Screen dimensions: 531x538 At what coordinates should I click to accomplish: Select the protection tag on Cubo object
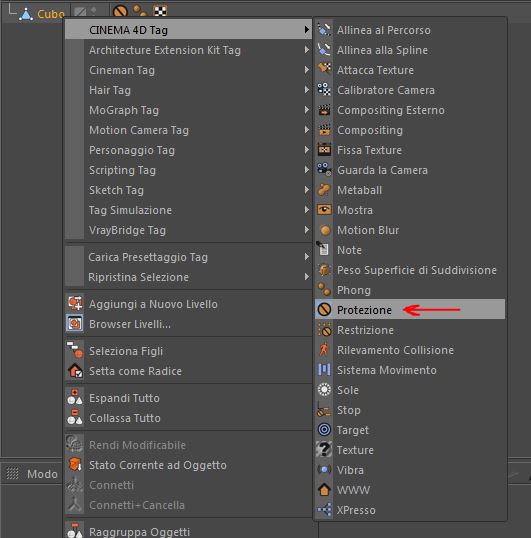click(120, 11)
